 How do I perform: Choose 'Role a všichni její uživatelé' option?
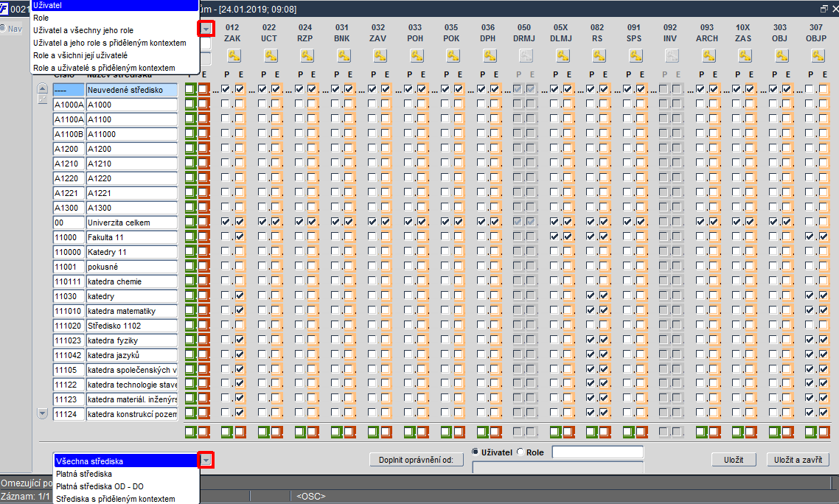coord(114,55)
